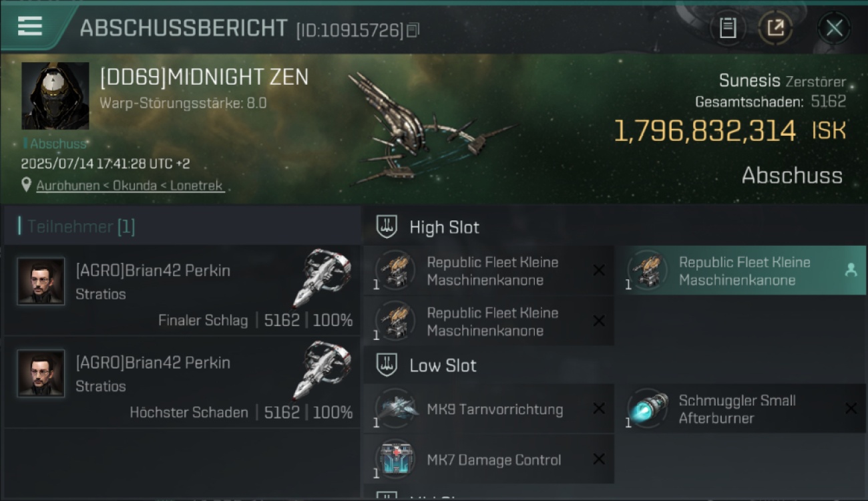This screenshot has width=868, height=501.
Task: Select the Low Slot section header
Action: tap(443, 365)
